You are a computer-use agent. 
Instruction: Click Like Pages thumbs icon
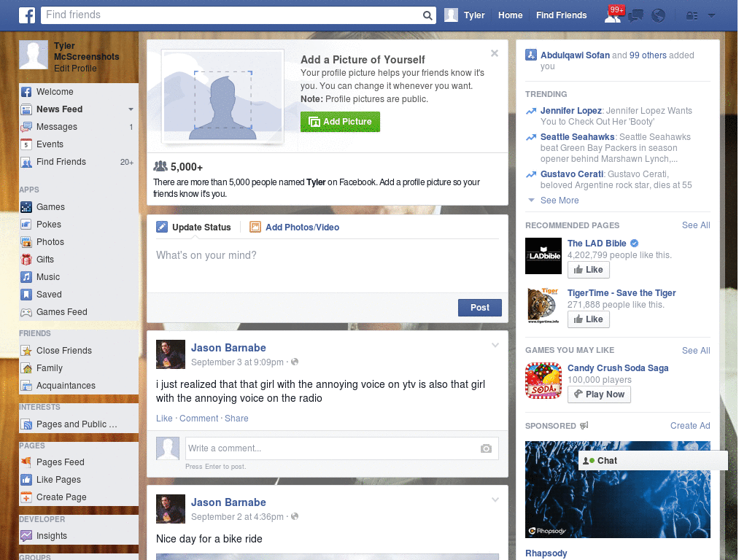(x=26, y=480)
